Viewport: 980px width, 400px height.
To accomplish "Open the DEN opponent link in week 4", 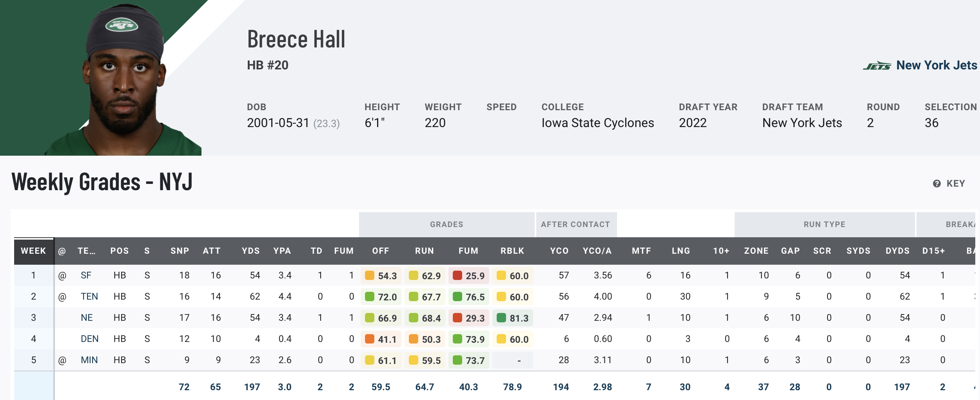I will [89, 339].
